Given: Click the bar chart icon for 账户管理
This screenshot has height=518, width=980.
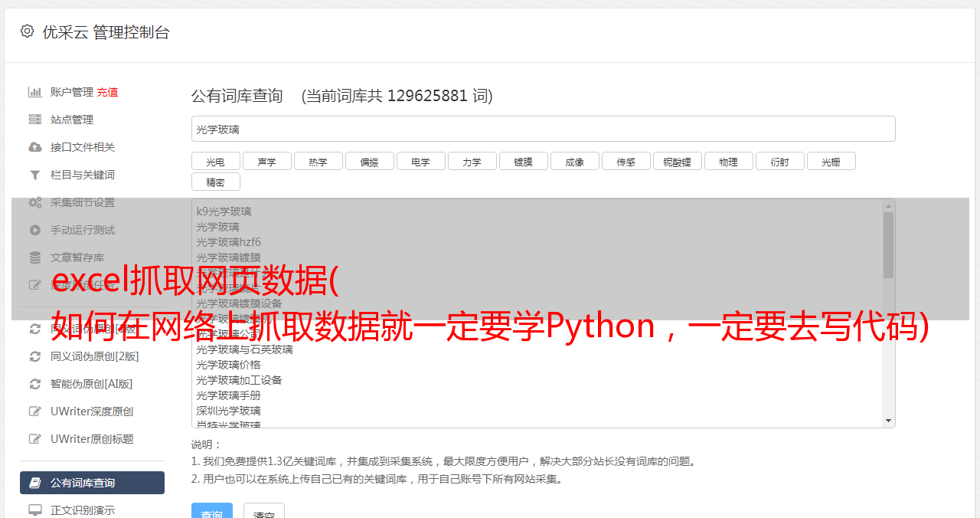Looking at the screenshot, I should click(x=34, y=92).
